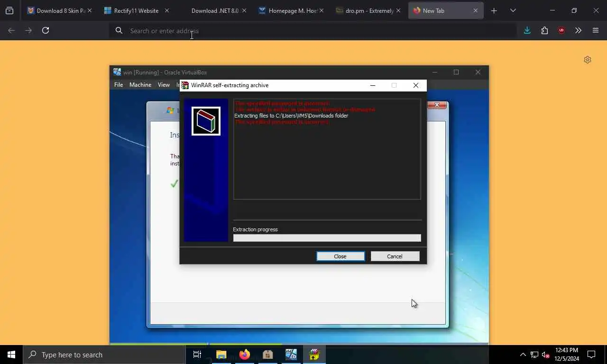Minimize the WinRAR self-extracting archive dialog
The height and width of the screenshot is (364, 607).
click(373, 85)
